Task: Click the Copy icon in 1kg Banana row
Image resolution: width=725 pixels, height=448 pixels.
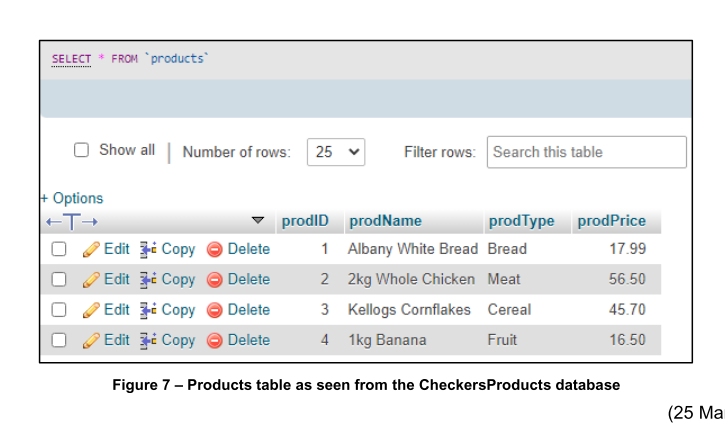Action: click(x=148, y=341)
